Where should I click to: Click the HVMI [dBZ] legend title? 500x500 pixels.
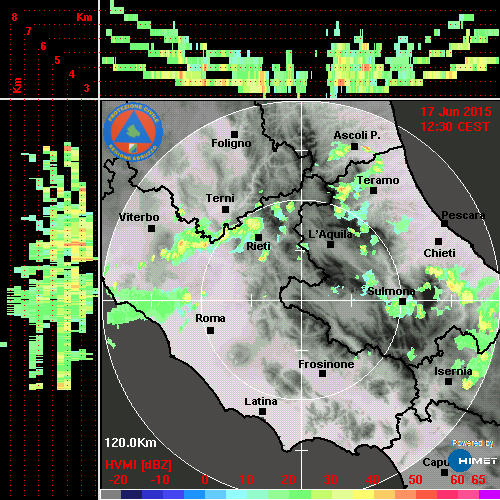[138, 465]
